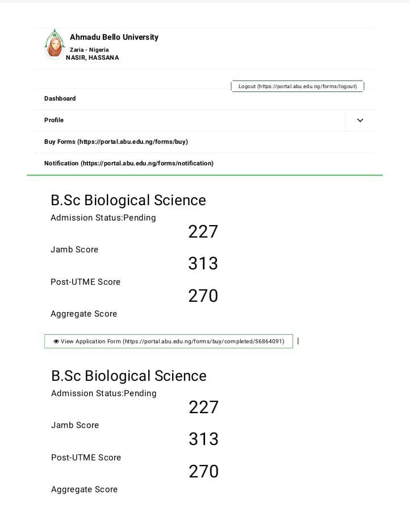Screen dimensions: 409x532
Task: Open the Dashboard menu item
Action: tap(60, 98)
